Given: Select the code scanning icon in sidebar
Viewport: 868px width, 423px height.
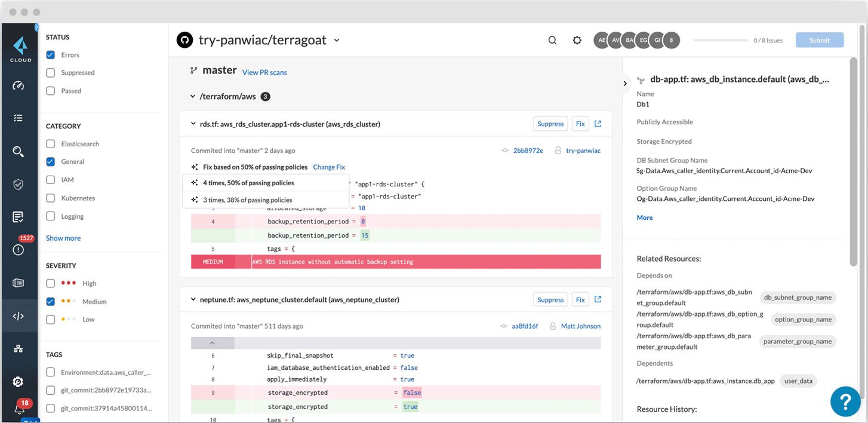Looking at the screenshot, I should pyautogui.click(x=19, y=316).
